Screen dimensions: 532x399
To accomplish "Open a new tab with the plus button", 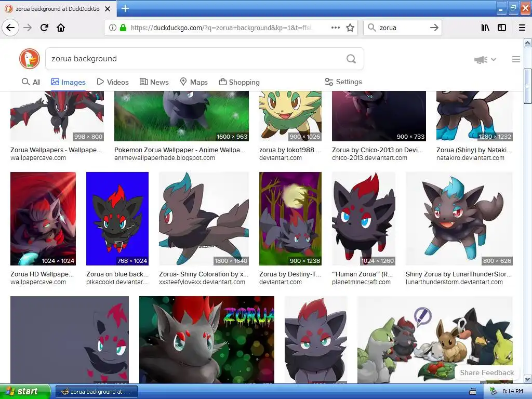I will click(x=125, y=8).
